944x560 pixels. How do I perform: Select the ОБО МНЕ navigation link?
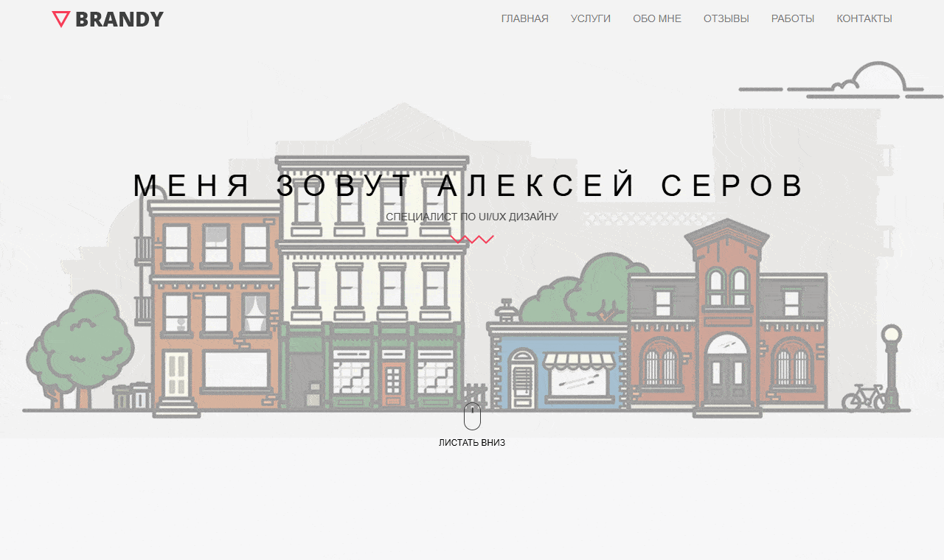click(657, 18)
